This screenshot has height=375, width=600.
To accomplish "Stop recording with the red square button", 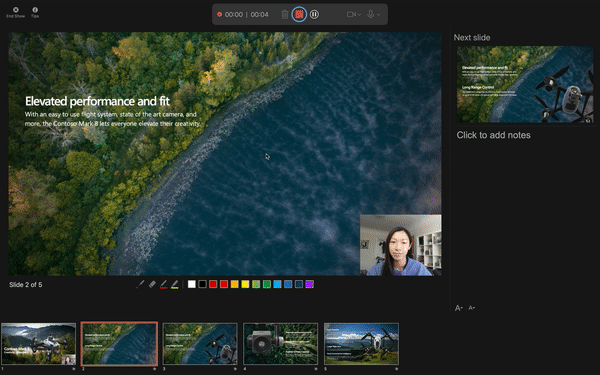I will 299,15.
